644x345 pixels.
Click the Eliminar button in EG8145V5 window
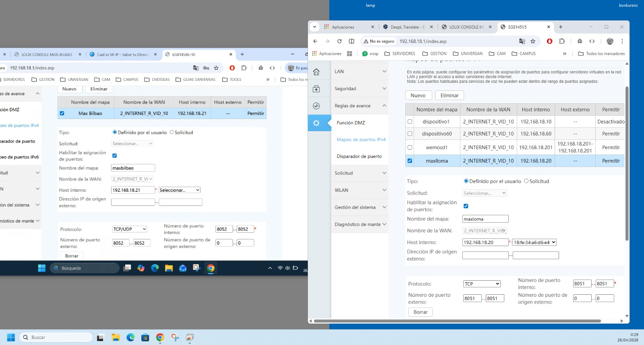(450, 95)
